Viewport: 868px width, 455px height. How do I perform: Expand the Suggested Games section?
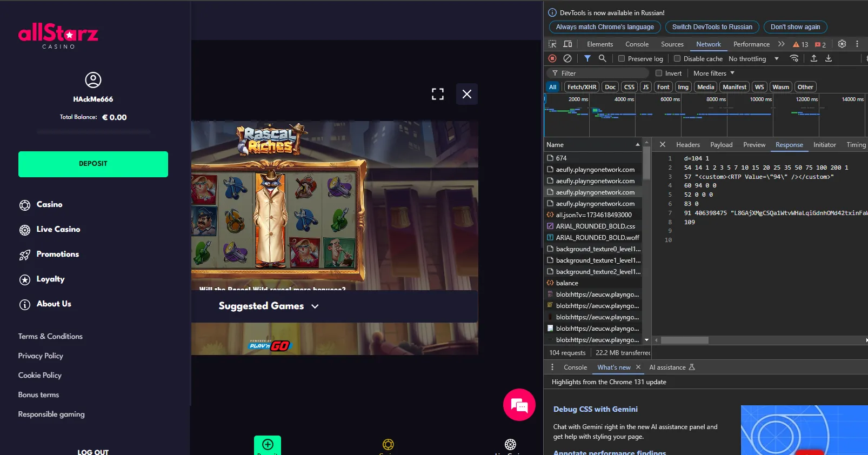[x=269, y=306]
